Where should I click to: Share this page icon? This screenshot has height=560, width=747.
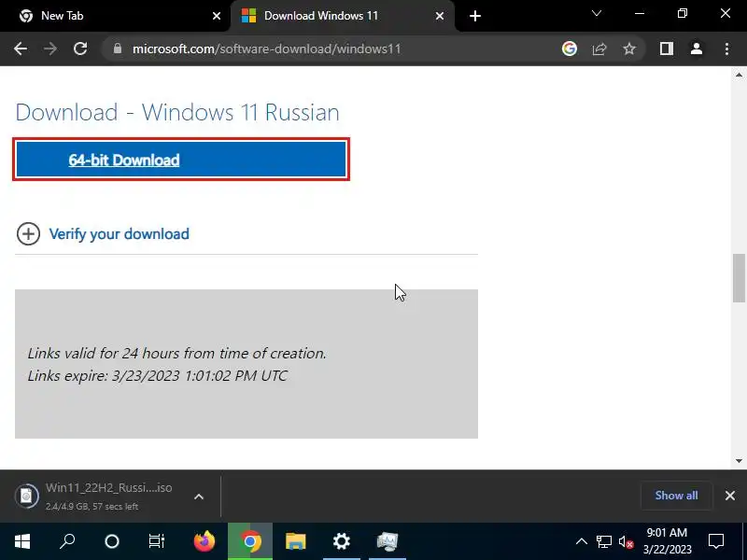coord(599,49)
